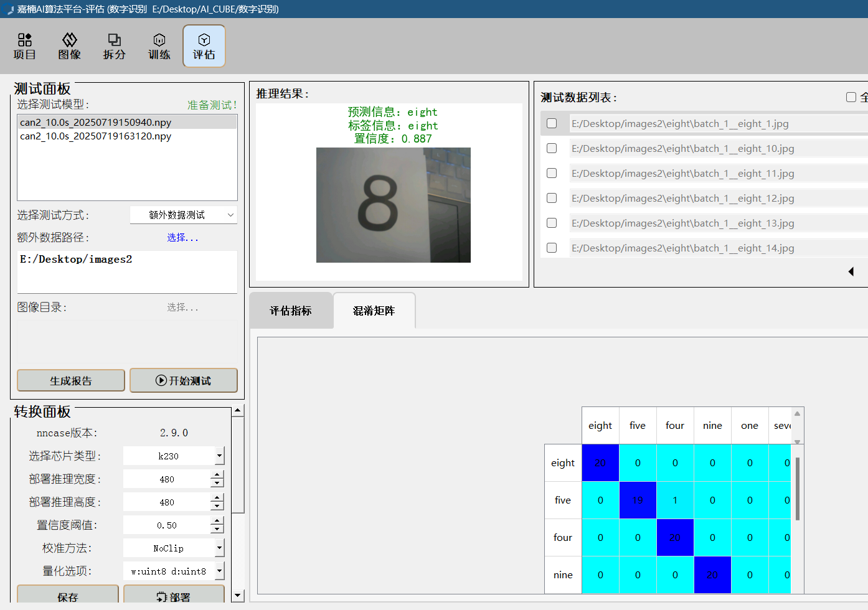Screen dimensions: 868x610
Task: Click the 部署 deploy button
Action: (x=174, y=596)
